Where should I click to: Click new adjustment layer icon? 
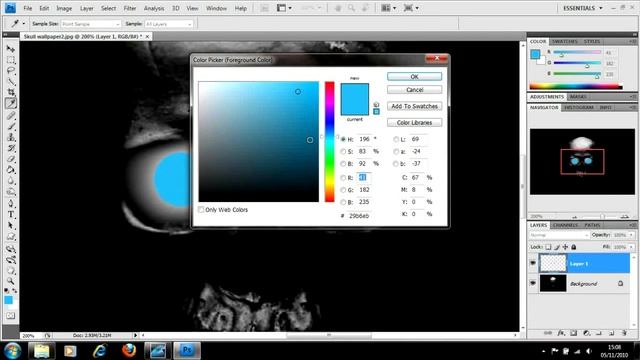(x=586, y=333)
